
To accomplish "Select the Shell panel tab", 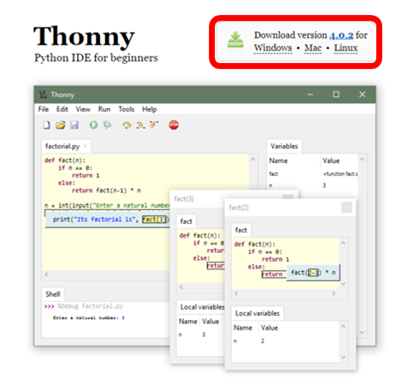I will click(x=53, y=294).
